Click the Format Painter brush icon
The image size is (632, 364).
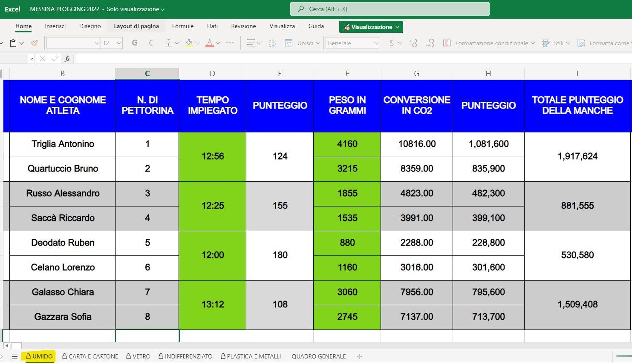point(35,43)
